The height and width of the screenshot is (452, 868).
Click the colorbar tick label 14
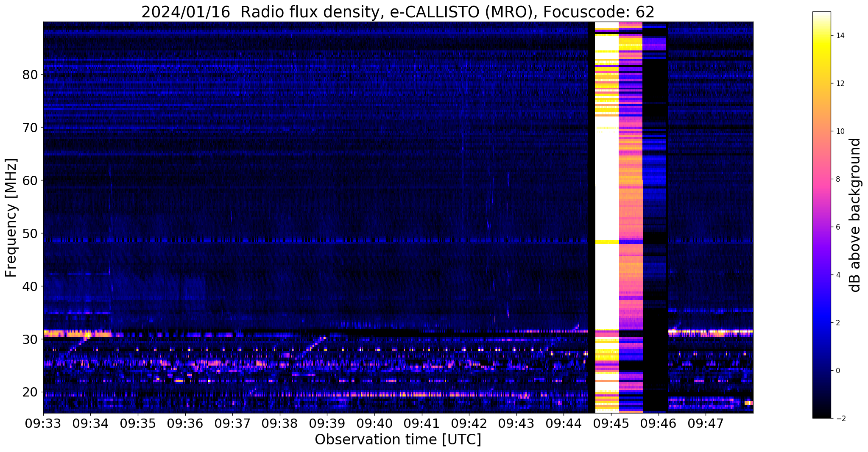coord(840,36)
